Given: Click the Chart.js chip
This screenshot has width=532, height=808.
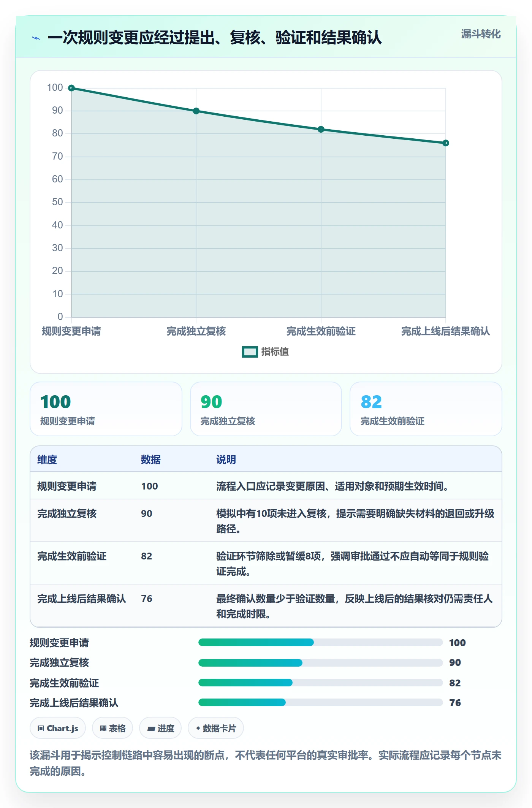Looking at the screenshot, I should click(58, 729).
